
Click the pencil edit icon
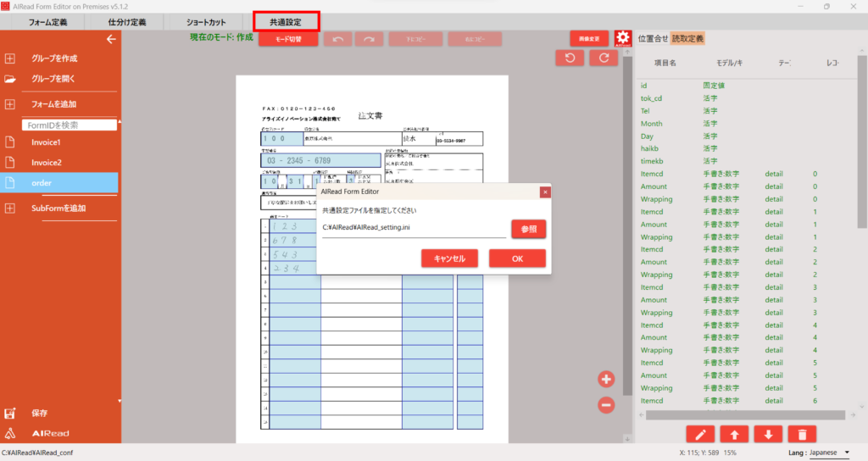coord(700,435)
